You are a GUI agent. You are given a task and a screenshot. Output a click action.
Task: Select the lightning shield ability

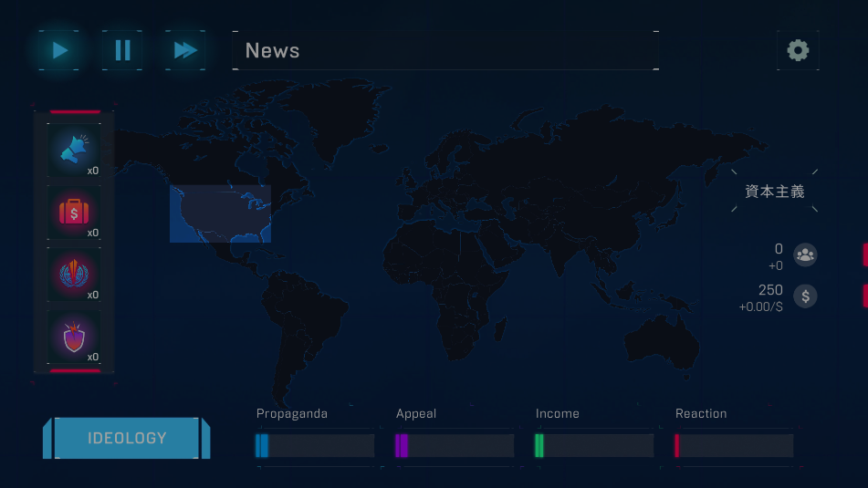[74, 337]
